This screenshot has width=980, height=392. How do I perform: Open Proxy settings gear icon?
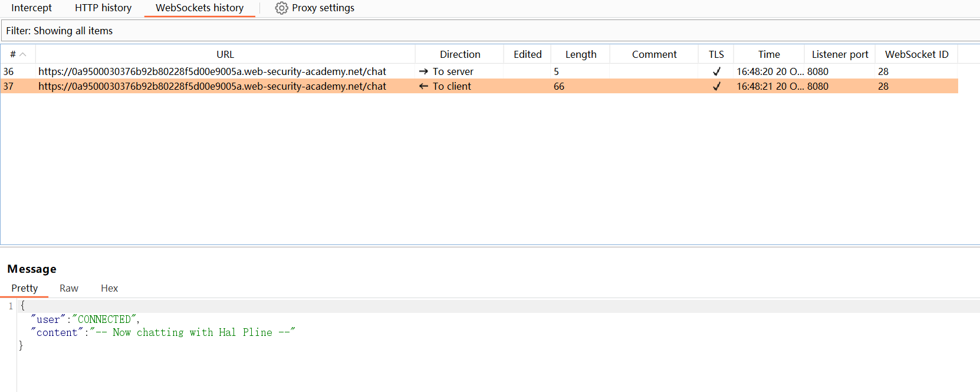(x=281, y=8)
